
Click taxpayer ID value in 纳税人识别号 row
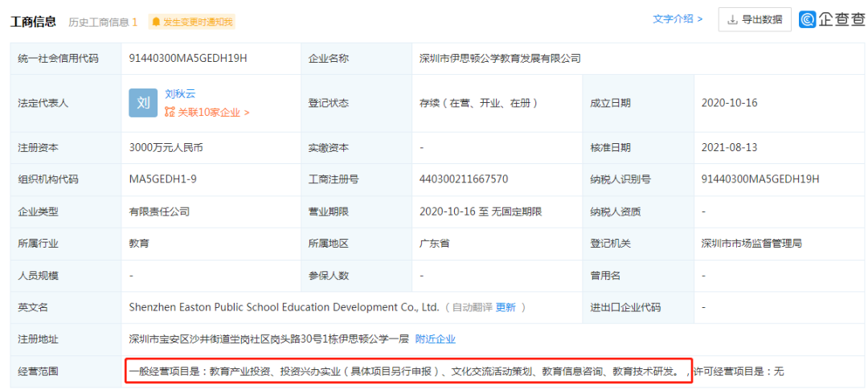click(x=760, y=179)
